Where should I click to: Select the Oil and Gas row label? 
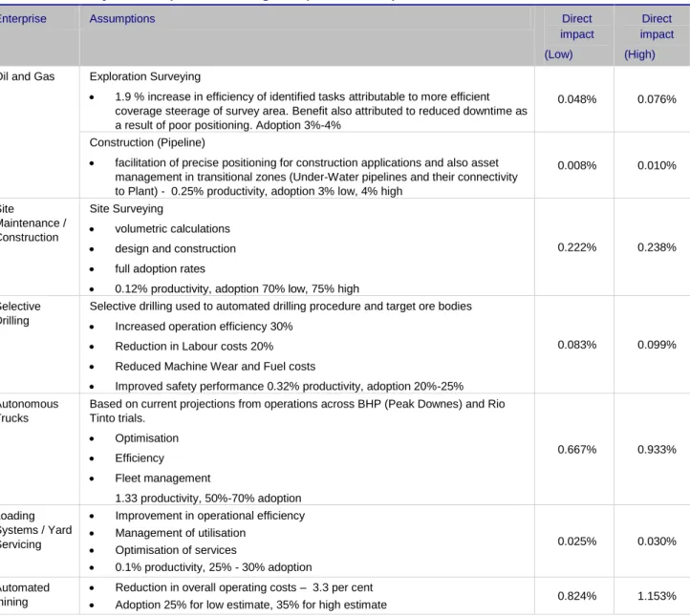pos(28,76)
